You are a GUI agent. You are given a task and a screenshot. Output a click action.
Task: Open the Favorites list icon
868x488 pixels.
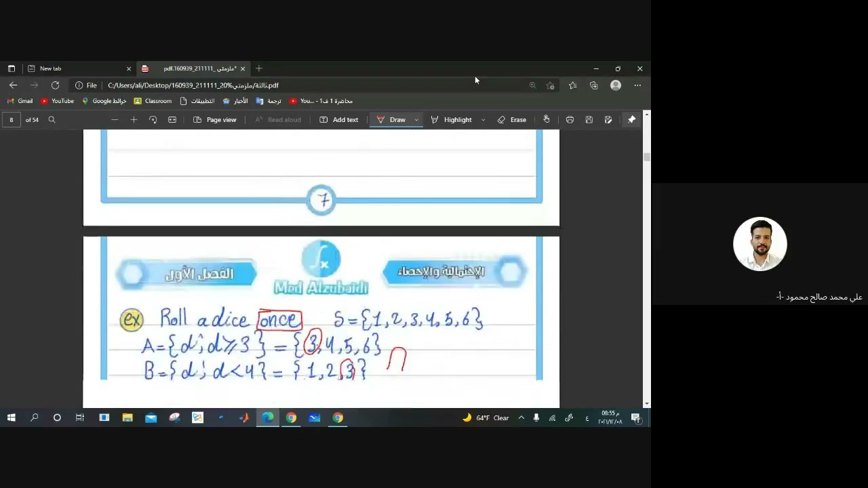(x=573, y=85)
